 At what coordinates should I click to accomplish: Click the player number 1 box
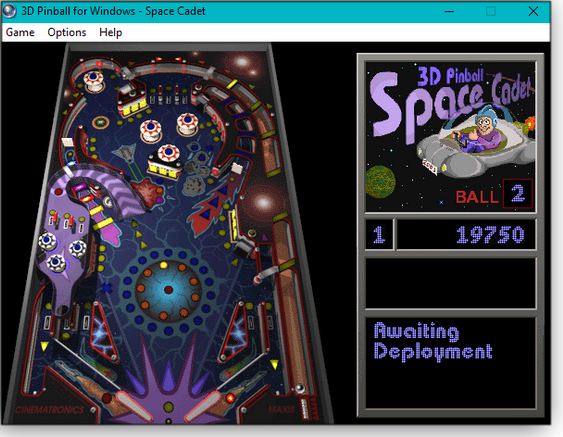(379, 234)
